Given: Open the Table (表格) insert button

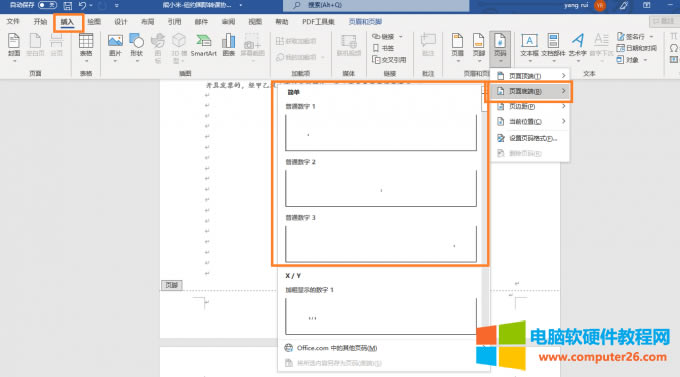Looking at the screenshot, I should coord(86,46).
